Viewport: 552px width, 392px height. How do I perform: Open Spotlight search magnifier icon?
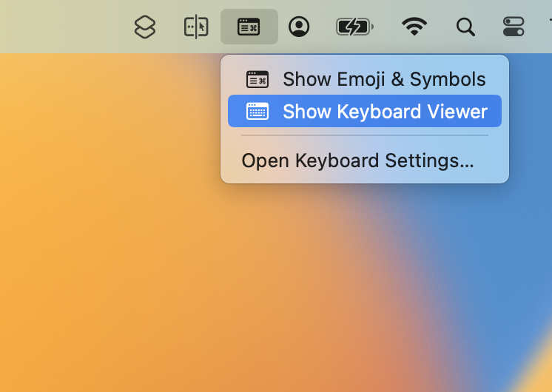465,27
